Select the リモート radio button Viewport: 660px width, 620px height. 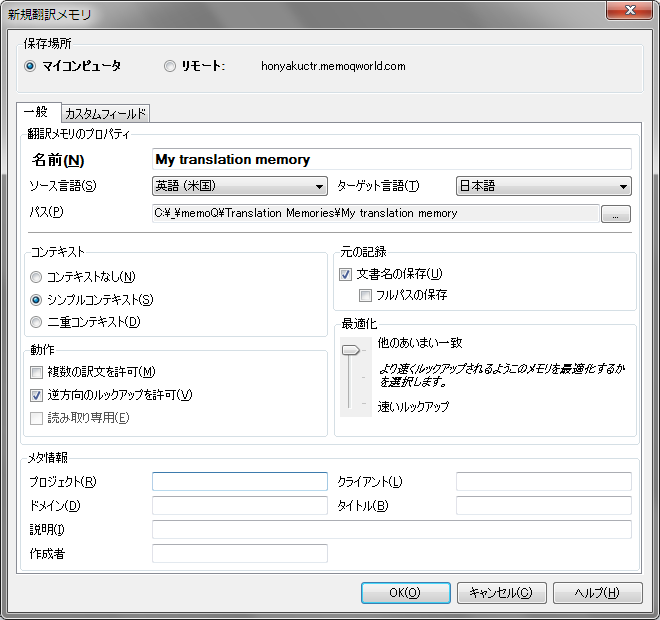pos(170,66)
